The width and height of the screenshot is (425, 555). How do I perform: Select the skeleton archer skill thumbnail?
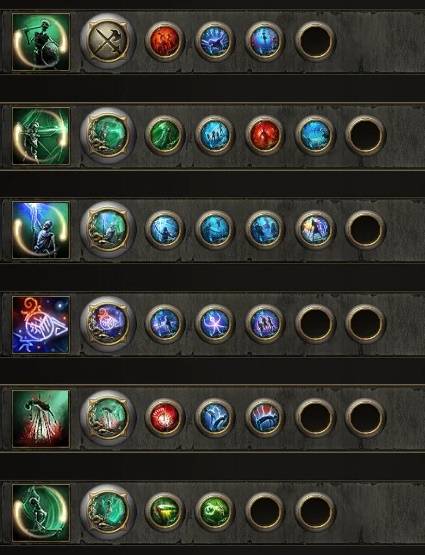pos(41,136)
